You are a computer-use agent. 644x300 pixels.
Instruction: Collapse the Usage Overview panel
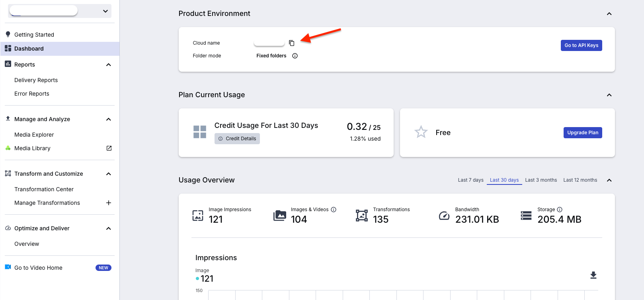(609, 180)
